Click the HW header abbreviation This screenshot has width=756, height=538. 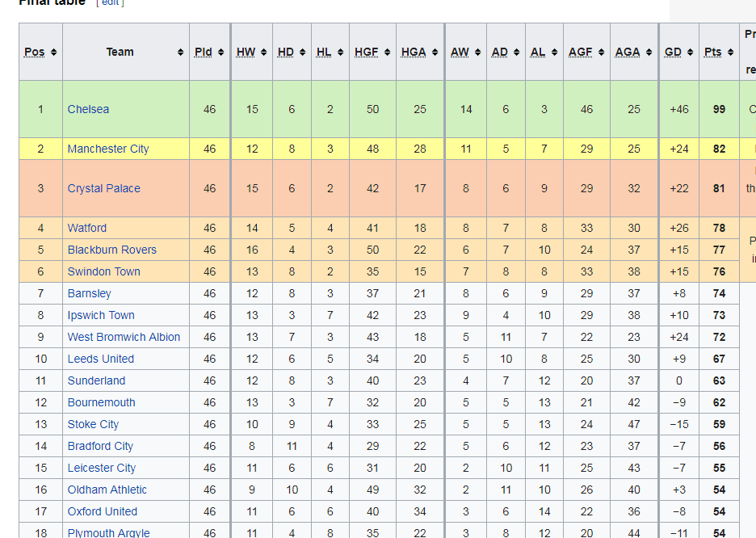246,52
